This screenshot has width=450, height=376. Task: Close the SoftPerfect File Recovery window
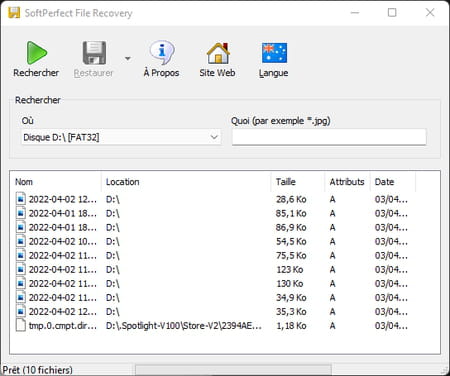pyautogui.click(x=430, y=13)
